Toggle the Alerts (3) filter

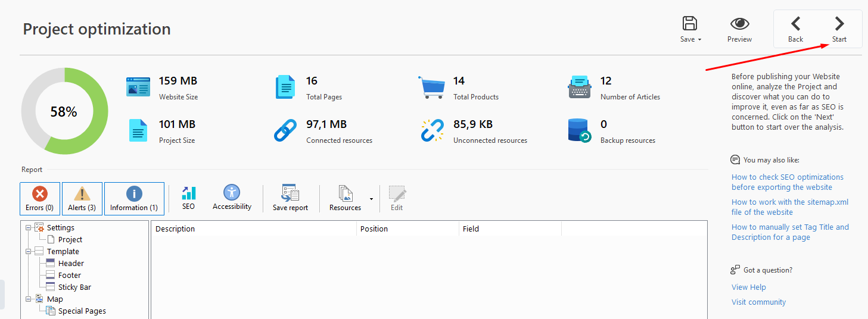point(82,199)
